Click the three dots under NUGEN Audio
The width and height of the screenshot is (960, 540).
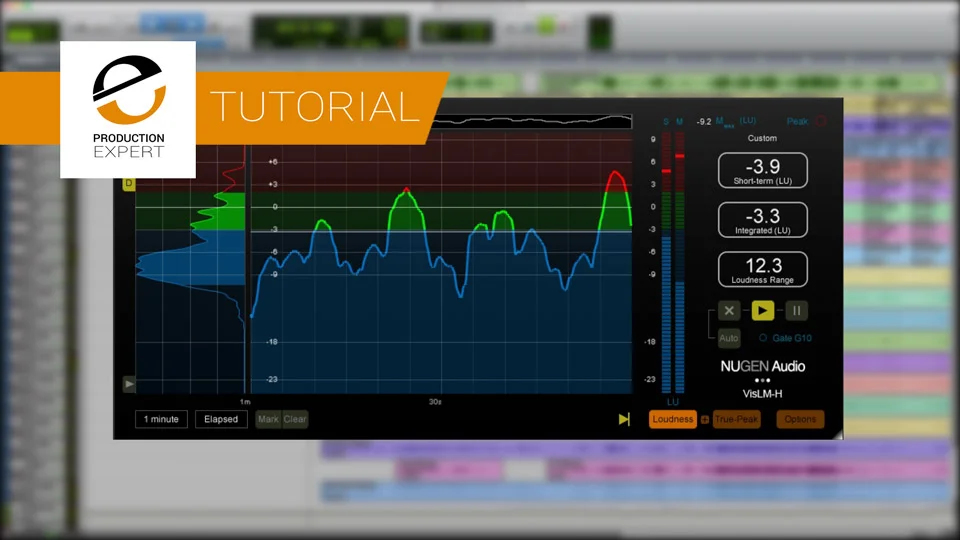[x=762, y=380]
